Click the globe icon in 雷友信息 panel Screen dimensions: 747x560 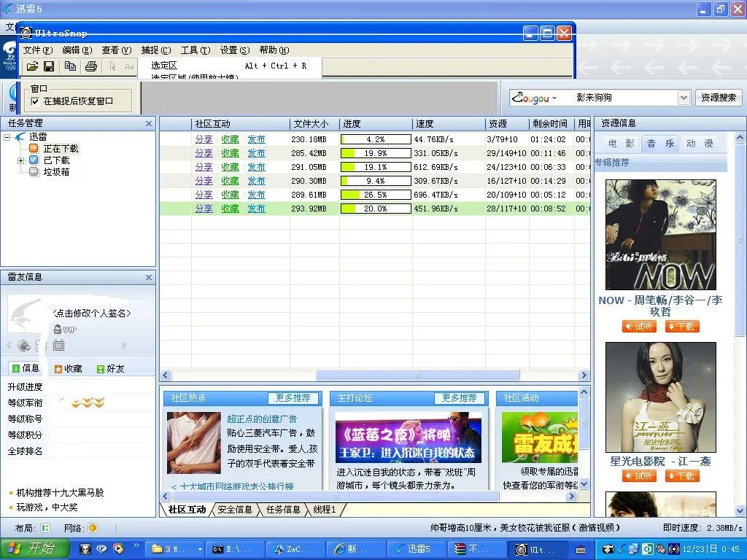pos(23,346)
